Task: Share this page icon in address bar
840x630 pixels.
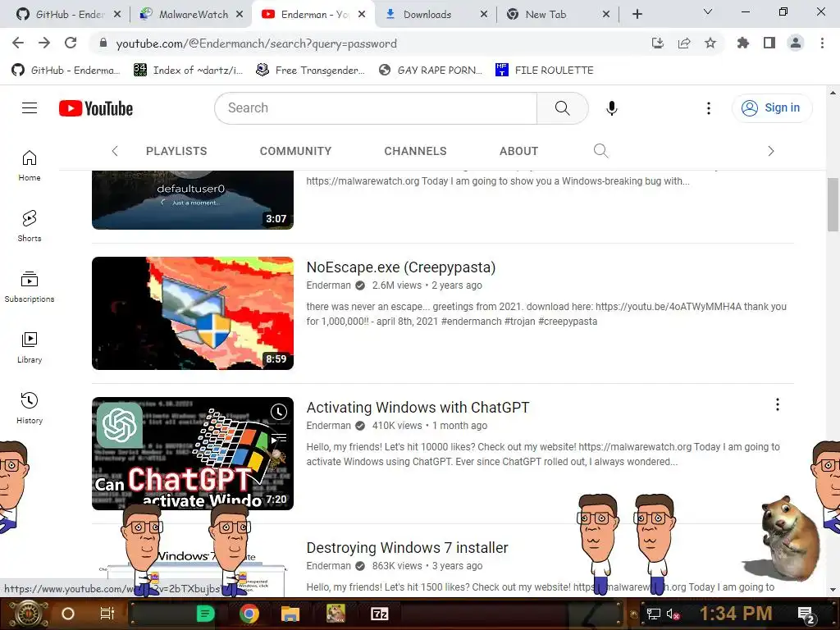Action: click(683, 43)
